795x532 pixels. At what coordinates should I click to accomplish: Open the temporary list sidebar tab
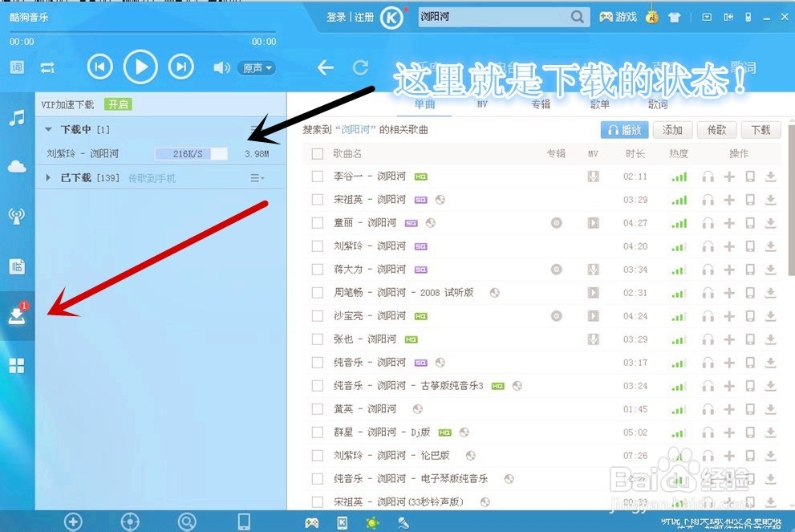pos(17,266)
